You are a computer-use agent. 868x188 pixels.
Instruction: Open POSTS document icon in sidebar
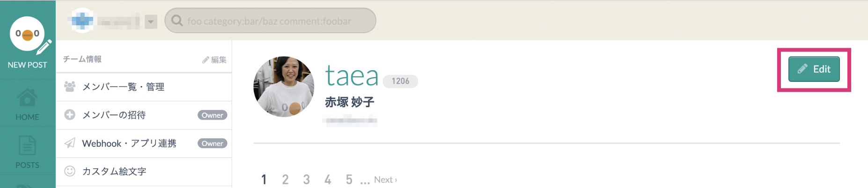pyautogui.click(x=27, y=146)
